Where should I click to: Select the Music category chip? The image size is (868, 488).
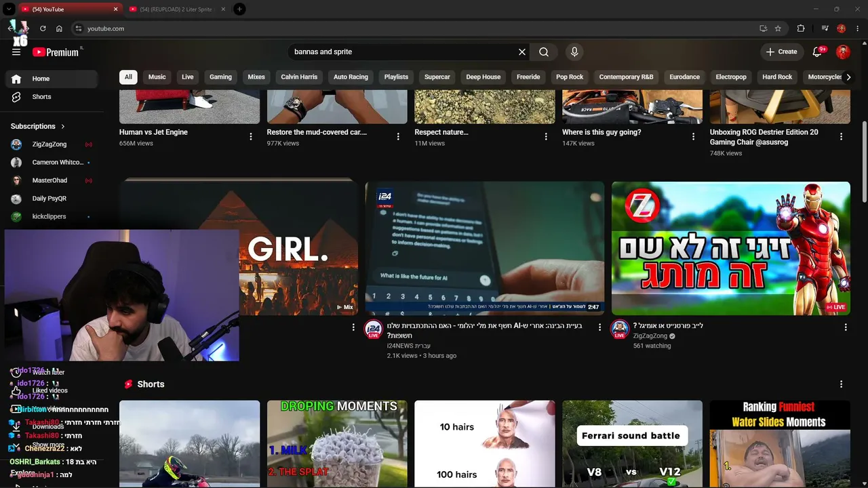point(157,77)
